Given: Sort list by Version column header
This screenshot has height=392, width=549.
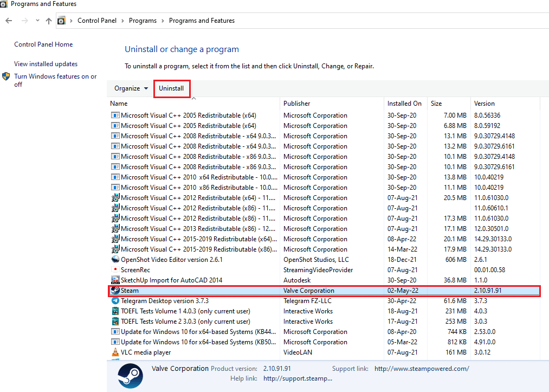Looking at the screenshot, I should (484, 104).
